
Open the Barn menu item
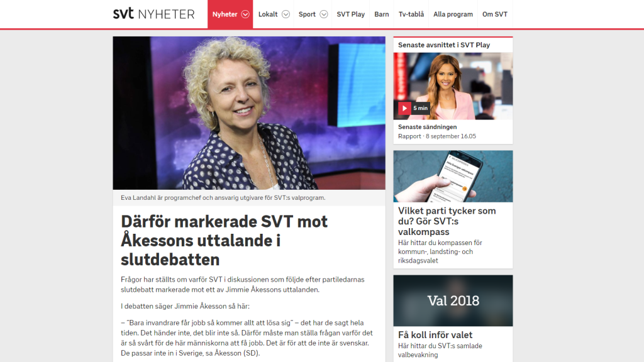(x=382, y=14)
